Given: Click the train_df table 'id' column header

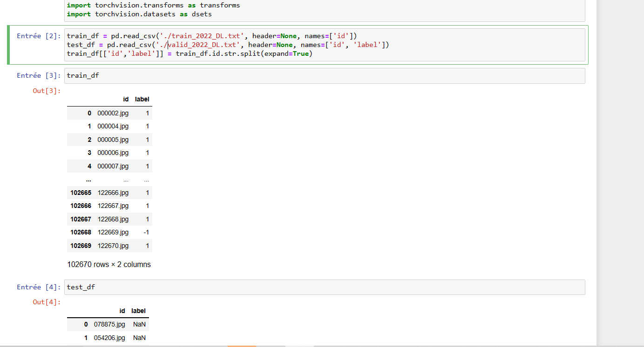Looking at the screenshot, I should pos(126,100).
